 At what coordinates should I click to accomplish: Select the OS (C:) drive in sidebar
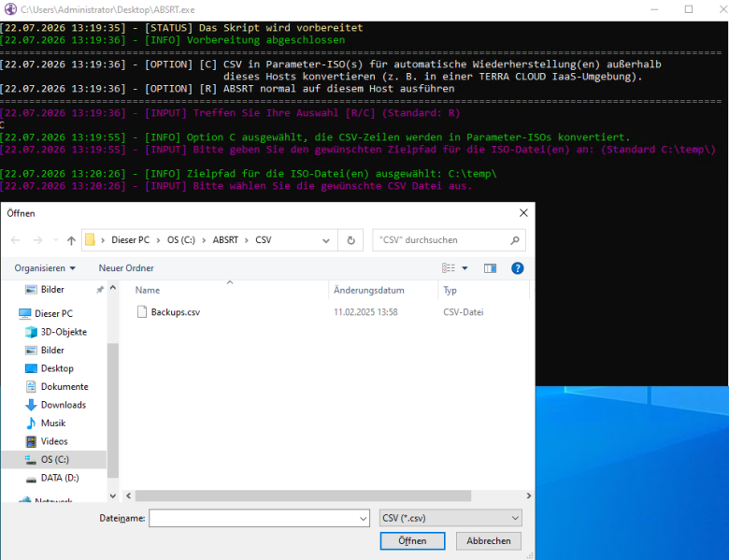(55, 460)
